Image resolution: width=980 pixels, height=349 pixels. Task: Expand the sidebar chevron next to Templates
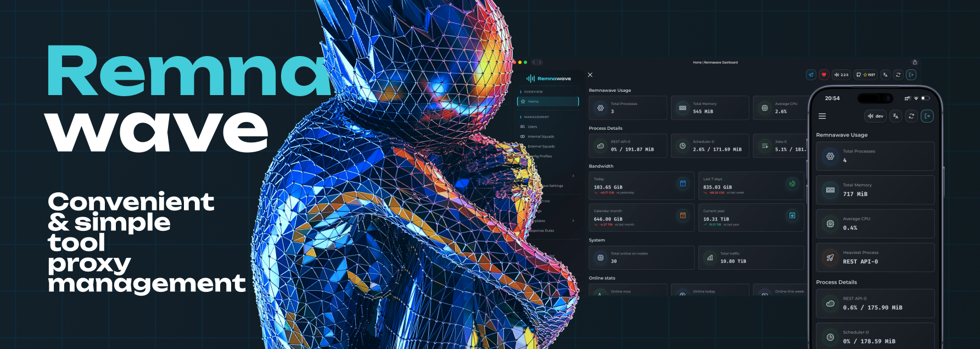coord(573,221)
